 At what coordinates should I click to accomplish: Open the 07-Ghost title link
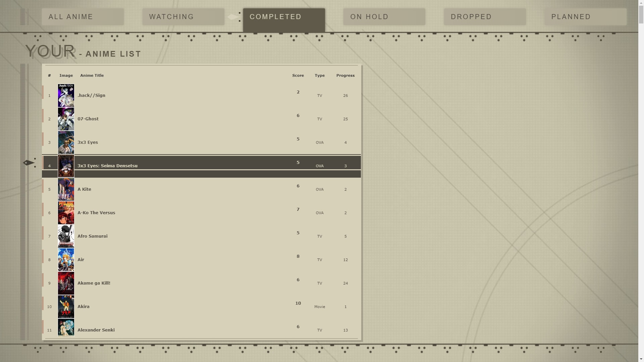coord(88,119)
